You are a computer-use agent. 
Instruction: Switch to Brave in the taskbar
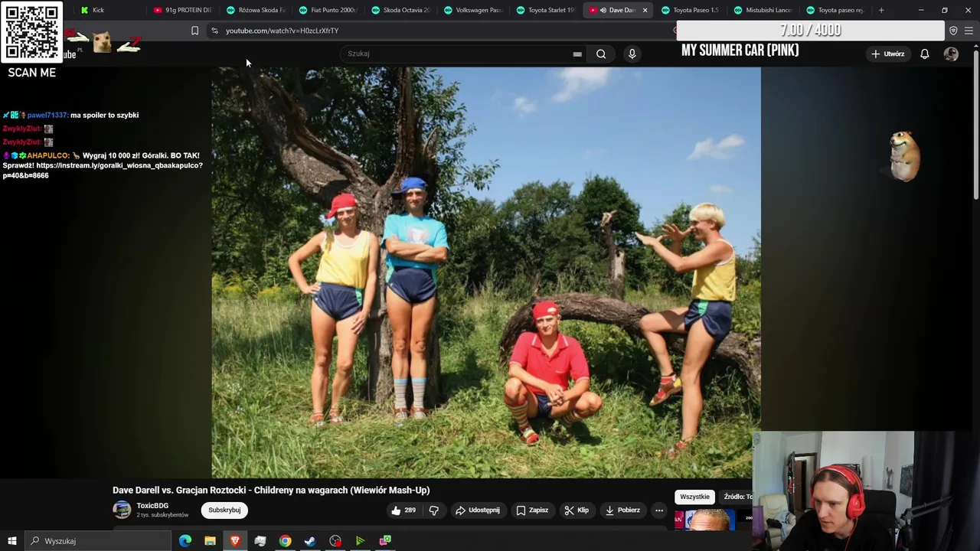235,541
